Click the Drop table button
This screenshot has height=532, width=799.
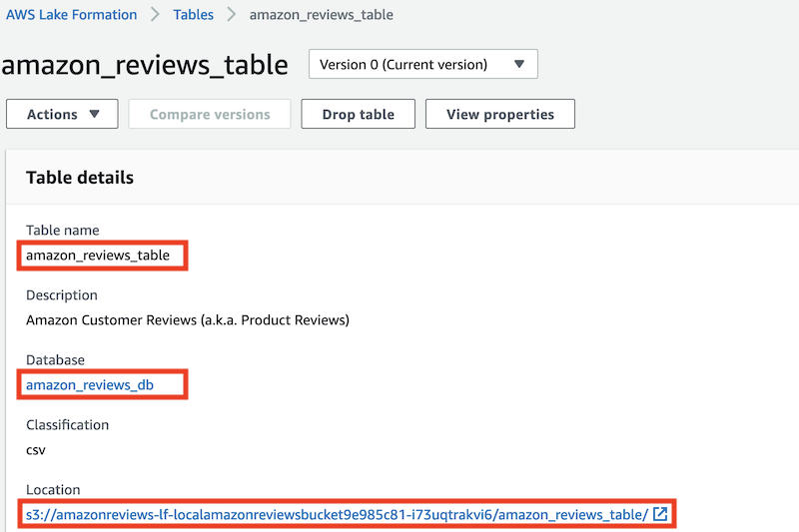tap(358, 114)
